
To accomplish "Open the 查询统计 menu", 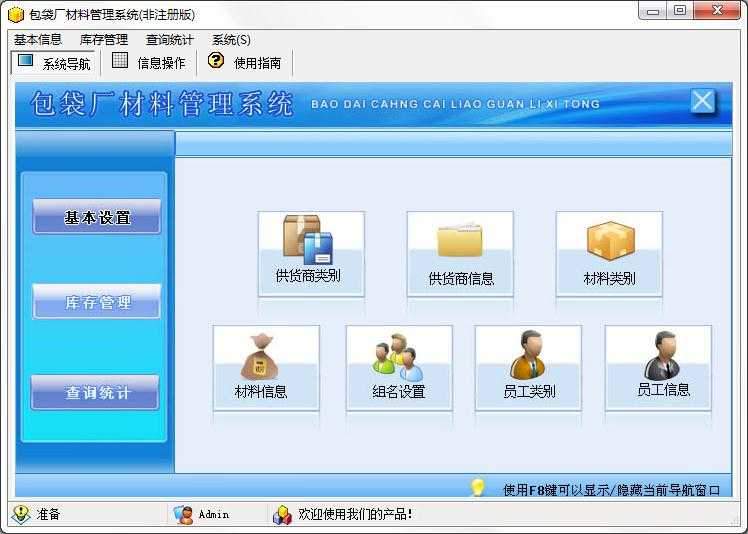I will coord(169,40).
